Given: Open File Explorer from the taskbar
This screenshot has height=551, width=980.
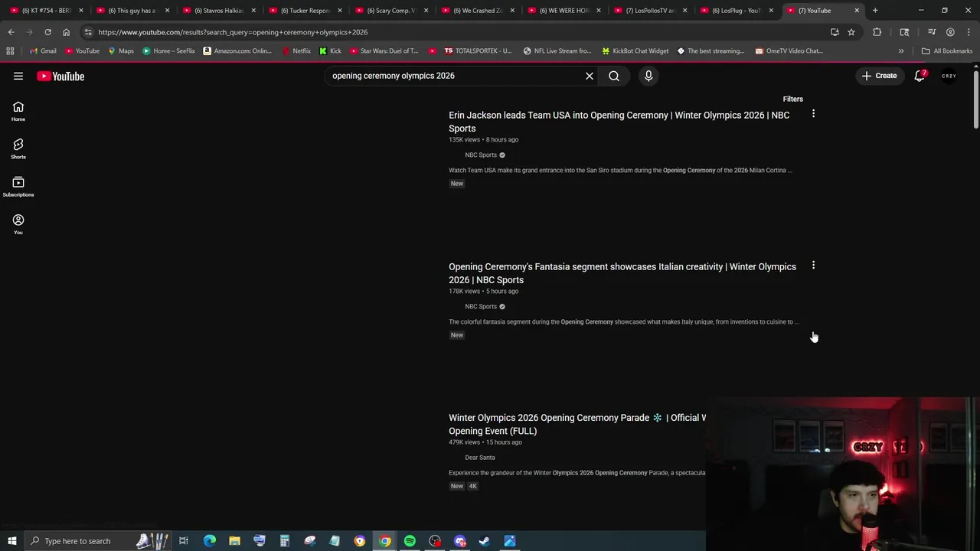Looking at the screenshot, I should pos(234,541).
